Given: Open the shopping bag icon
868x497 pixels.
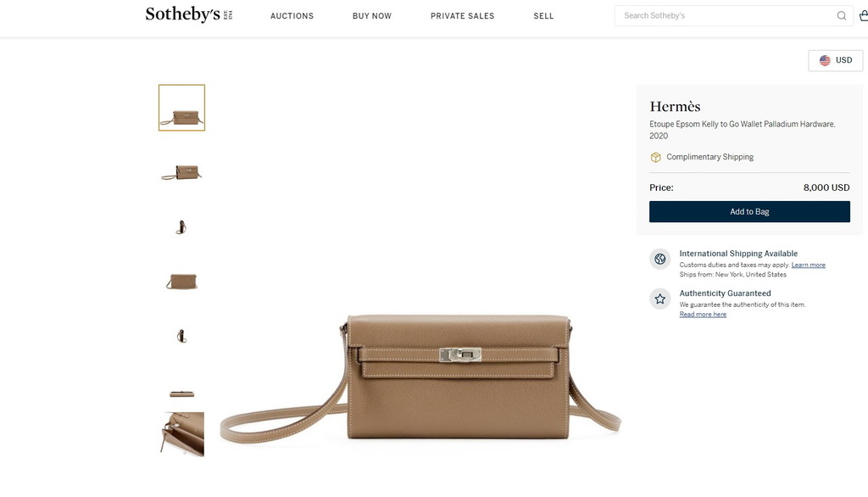Looking at the screenshot, I should 864,15.
